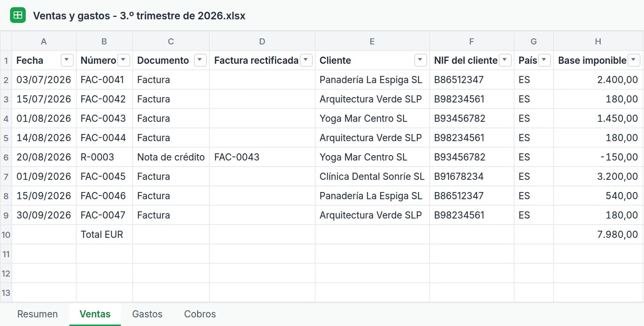Open the Factura rectificada filter dropdown
The image size is (644, 326).
tap(306, 60)
